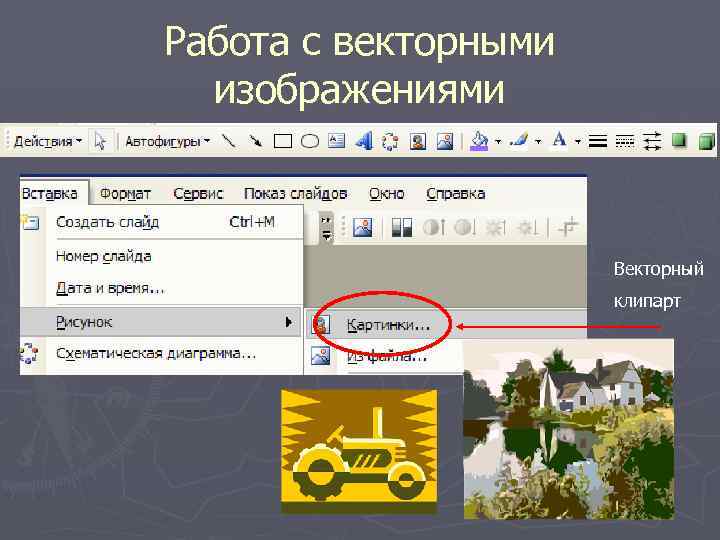Image resolution: width=720 pixels, height=540 pixels.
Task: Apply fill color with paint bucket
Action: click(x=478, y=141)
